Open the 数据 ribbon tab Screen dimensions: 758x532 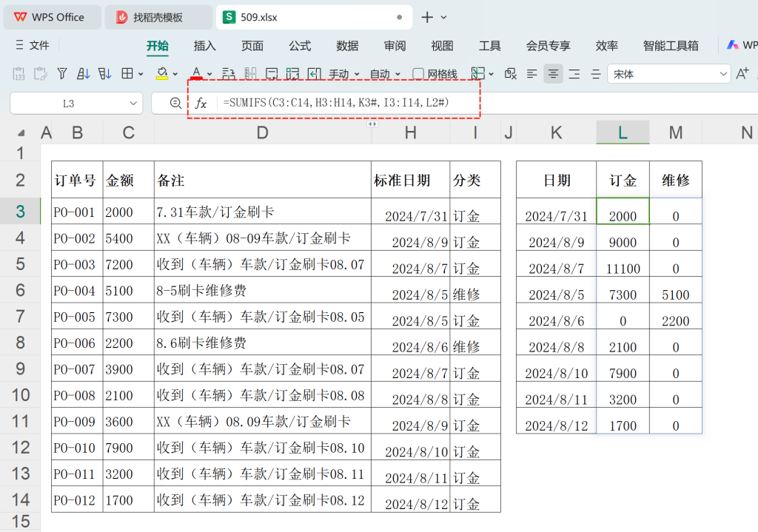(347, 46)
